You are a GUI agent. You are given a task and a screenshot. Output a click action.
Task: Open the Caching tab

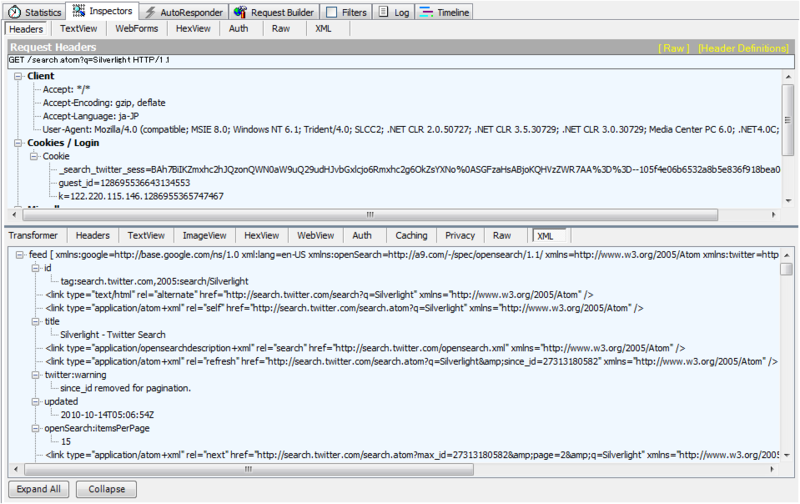click(411, 235)
